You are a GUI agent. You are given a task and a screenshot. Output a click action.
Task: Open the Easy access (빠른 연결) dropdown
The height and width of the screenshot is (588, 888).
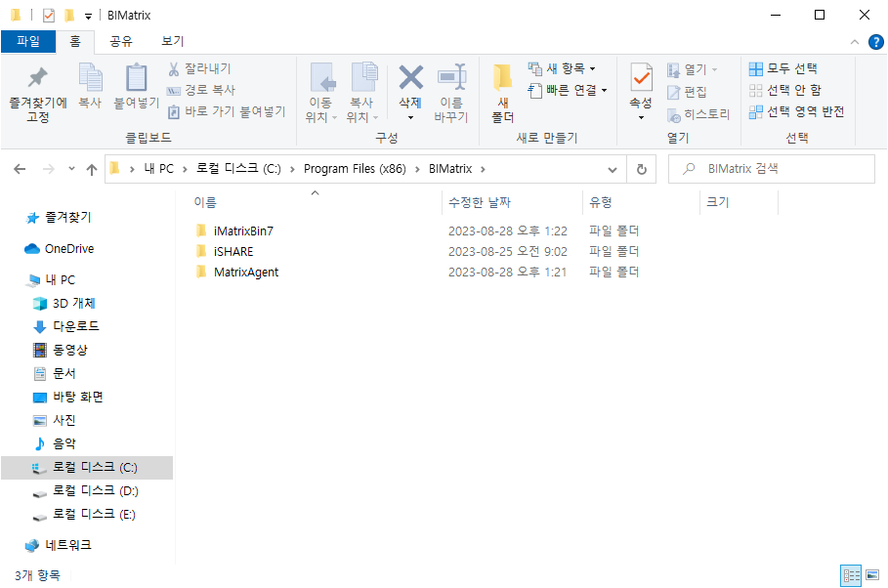(568, 90)
